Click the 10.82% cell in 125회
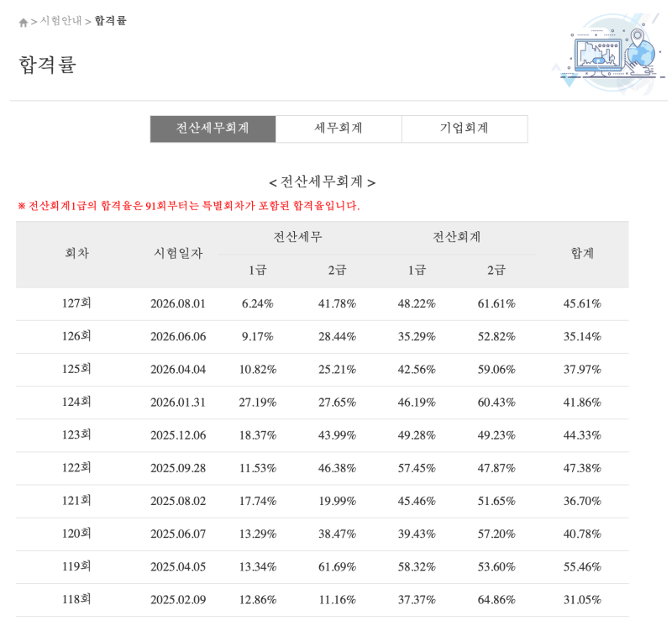 coord(258,370)
